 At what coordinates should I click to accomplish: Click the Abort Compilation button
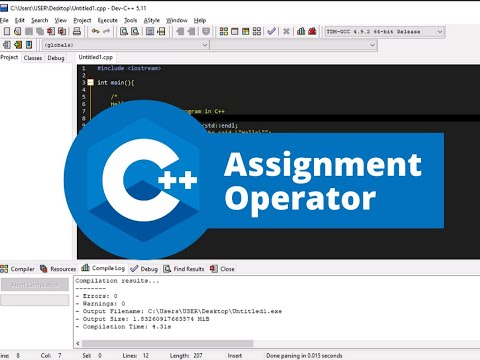pos(35,285)
